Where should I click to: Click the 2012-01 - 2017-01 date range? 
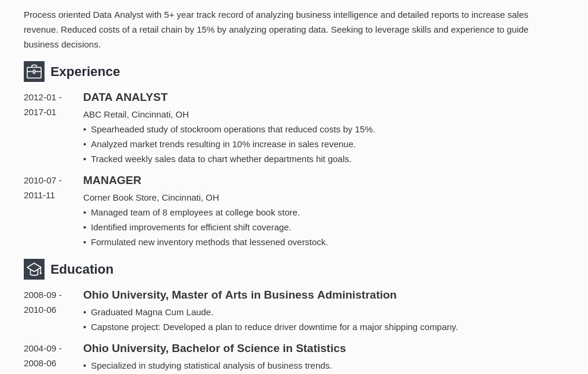point(42,104)
